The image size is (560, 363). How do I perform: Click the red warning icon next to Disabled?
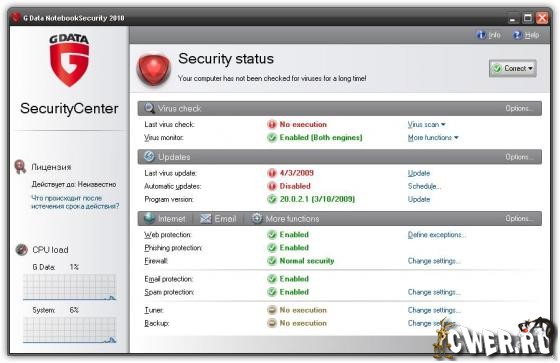(x=272, y=186)
